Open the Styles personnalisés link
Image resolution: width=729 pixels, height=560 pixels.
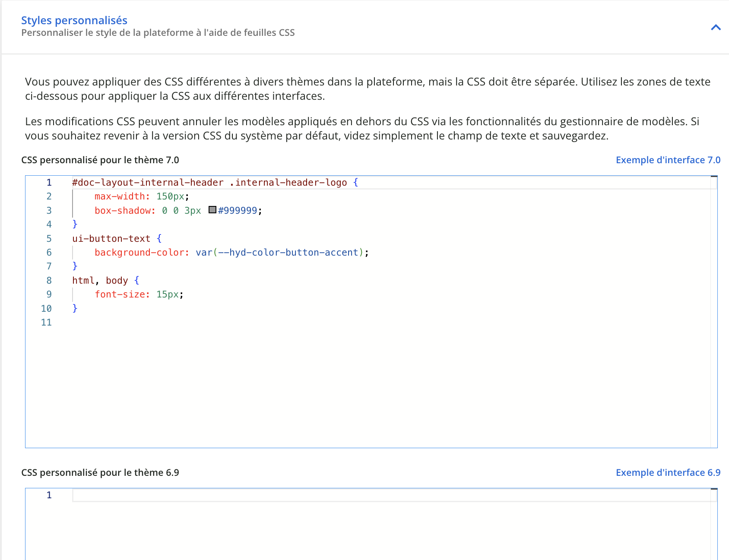74,20
